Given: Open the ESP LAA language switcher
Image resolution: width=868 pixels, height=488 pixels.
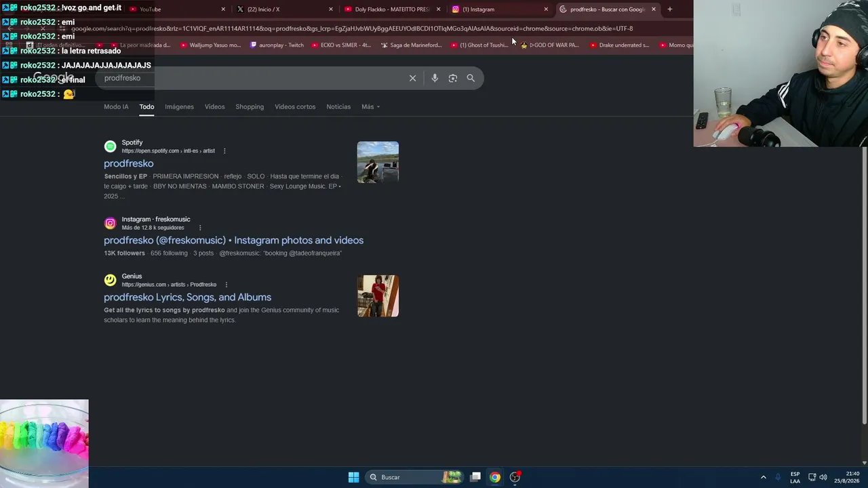Looking at the screenshot, I should 795,477.
